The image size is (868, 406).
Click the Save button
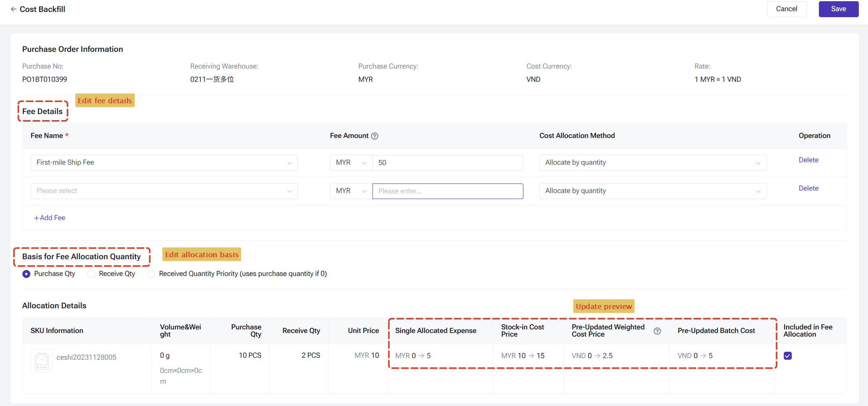coord(838,9)
